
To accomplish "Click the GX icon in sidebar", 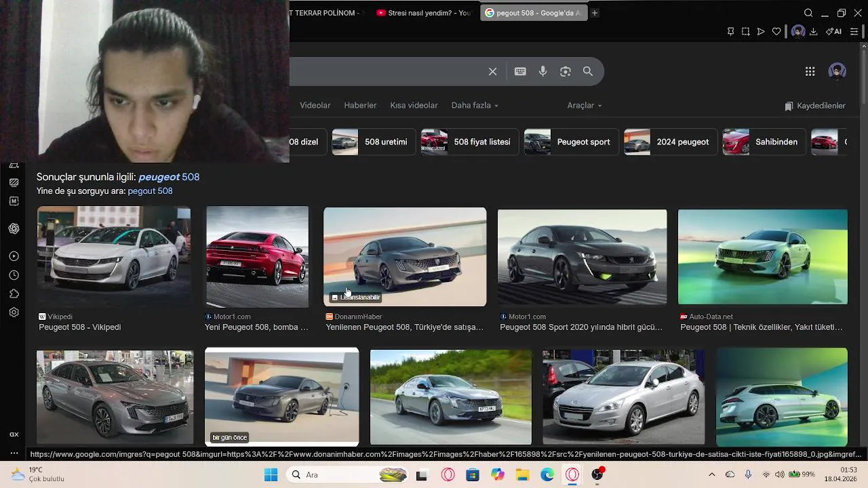I will (14, 434).
